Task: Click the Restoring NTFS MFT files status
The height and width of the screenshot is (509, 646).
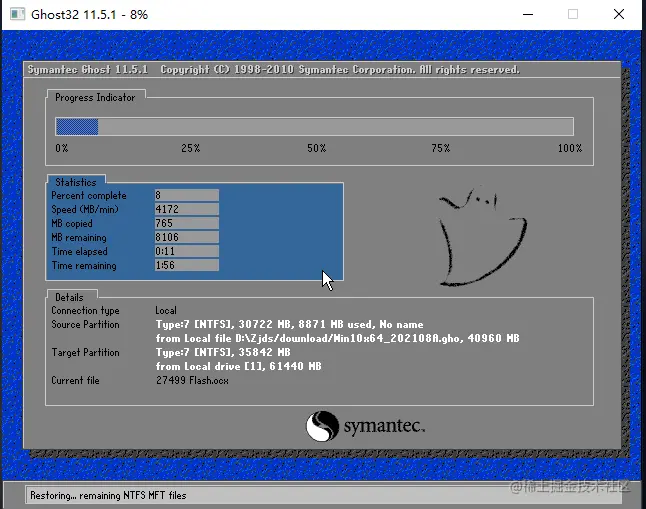Action: pyautogui.click(x=108, y=495)
